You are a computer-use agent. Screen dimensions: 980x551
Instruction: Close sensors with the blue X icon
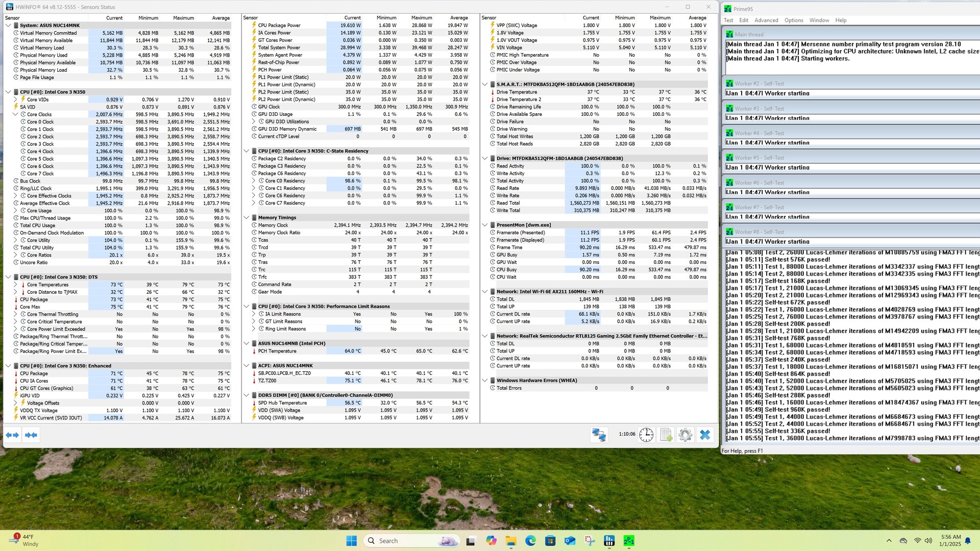pos(705,435)
